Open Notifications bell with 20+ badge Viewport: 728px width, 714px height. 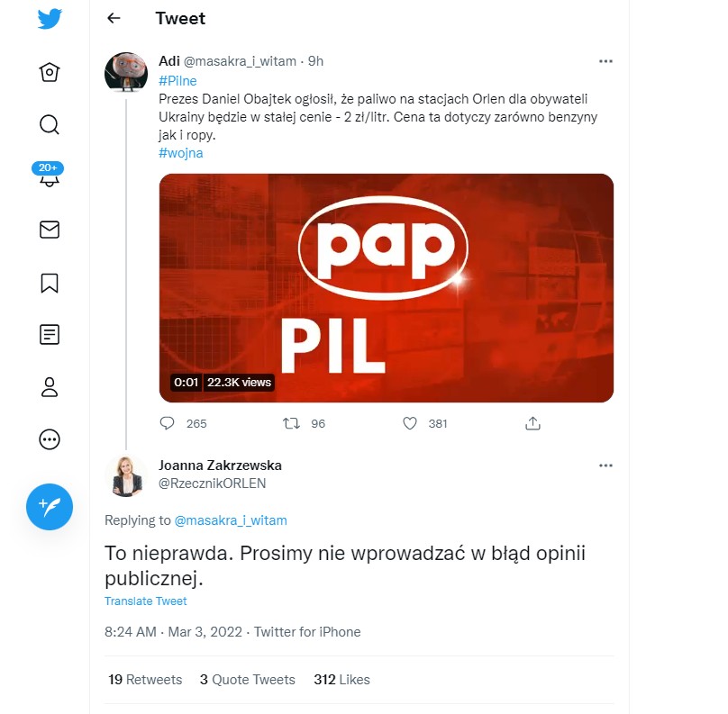click(49, 175)
